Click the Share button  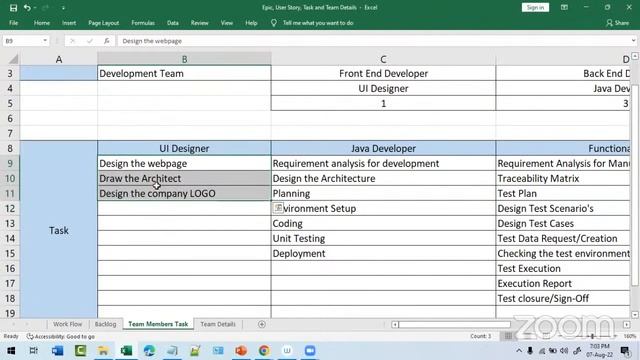click(618, 23)
